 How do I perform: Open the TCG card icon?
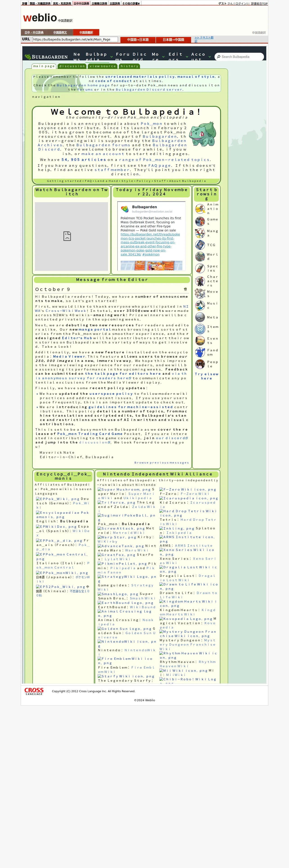coord(200,245)
